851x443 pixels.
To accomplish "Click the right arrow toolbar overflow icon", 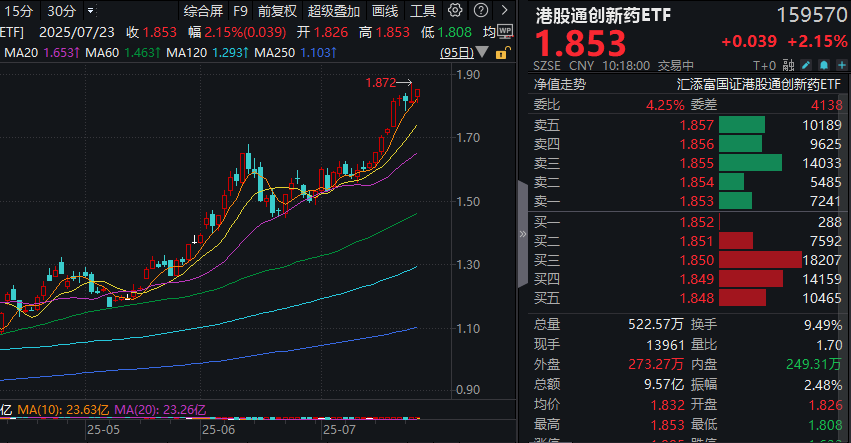I will point(507,12).
